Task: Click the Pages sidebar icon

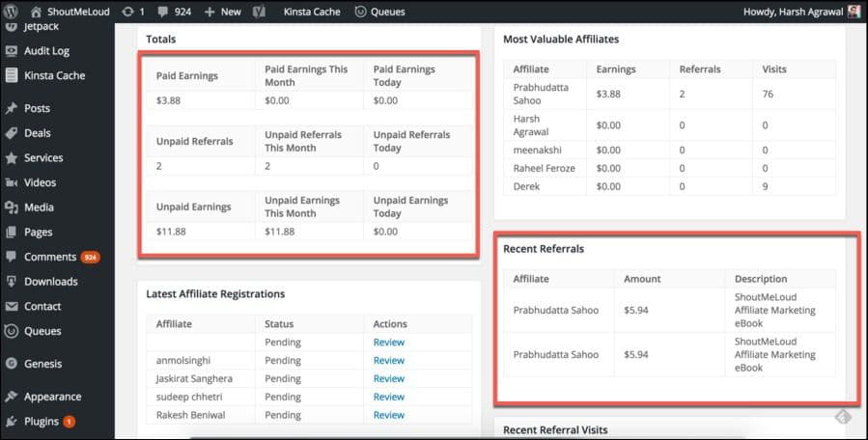Action: pos(11,233)
